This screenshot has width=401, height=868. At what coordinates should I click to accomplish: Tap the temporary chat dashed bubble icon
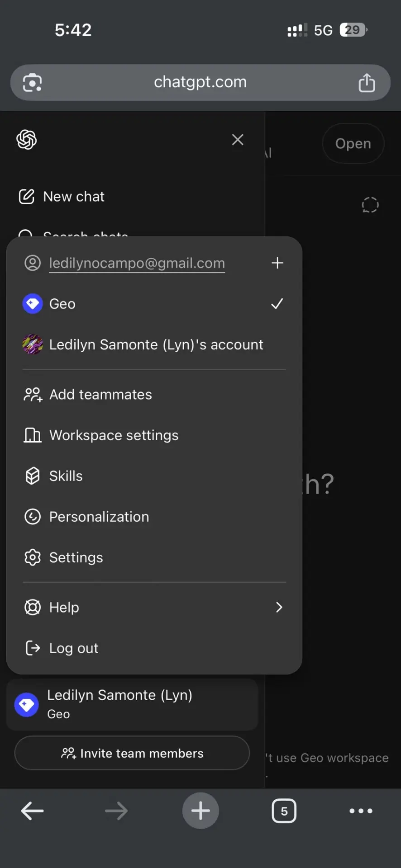[x=370, y=205]
